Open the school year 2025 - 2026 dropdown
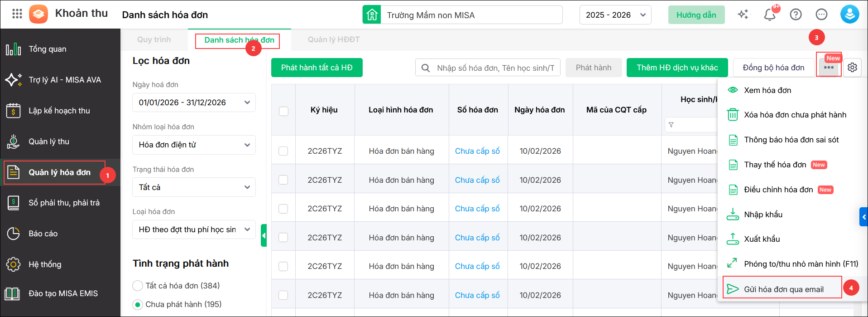868x317 pixels. [615, 15]
